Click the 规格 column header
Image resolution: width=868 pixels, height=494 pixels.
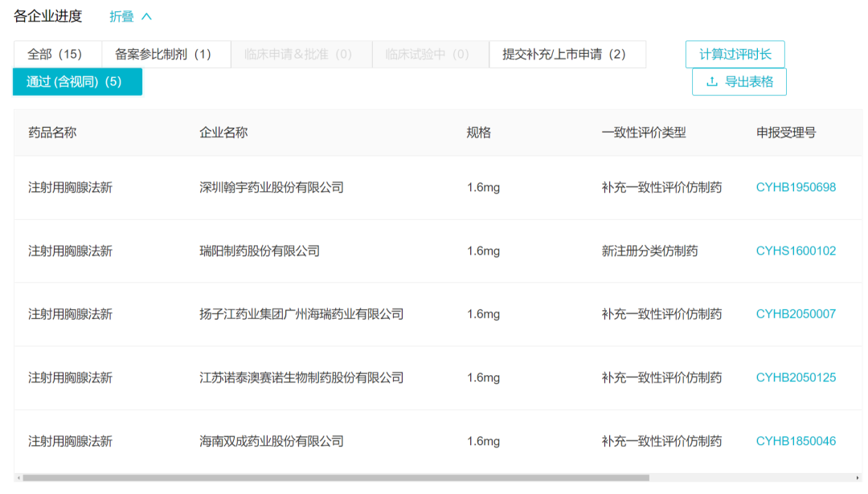pos(478,133)
